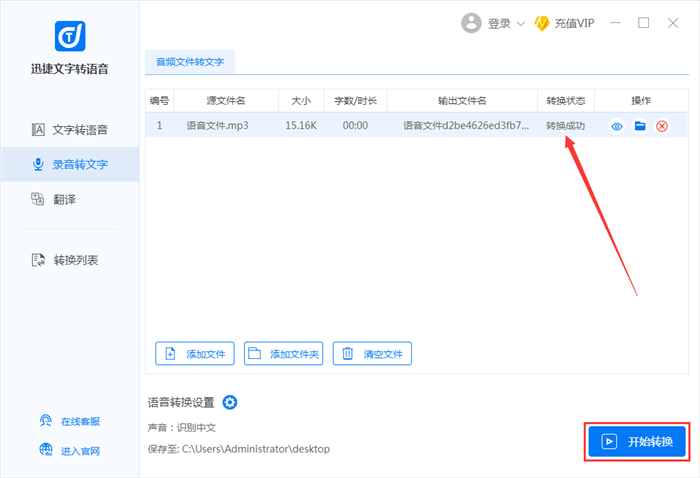Click the list icon beside 转换列表
The height and width of the screenshot is (478, 700).
coord(38,260)
